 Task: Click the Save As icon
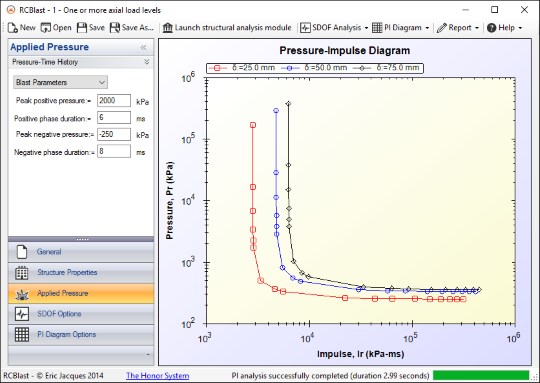point(115,28)
